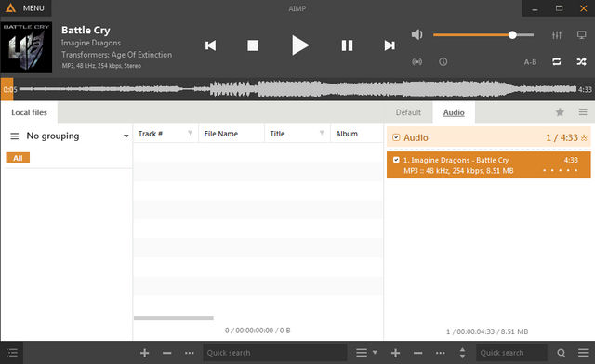Select the All filter button
This screenshot has width=595, height=364.
18,158
